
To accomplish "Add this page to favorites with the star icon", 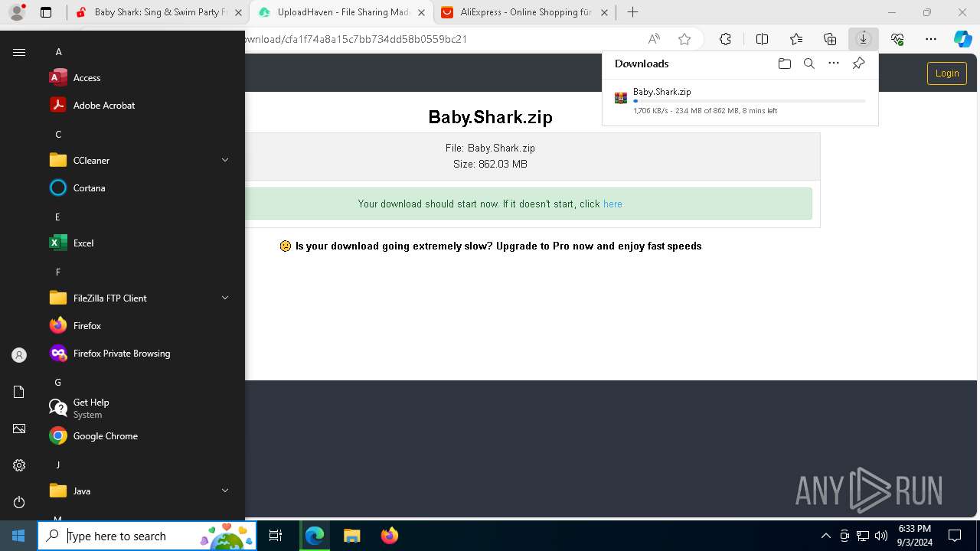I will [684, 39].
